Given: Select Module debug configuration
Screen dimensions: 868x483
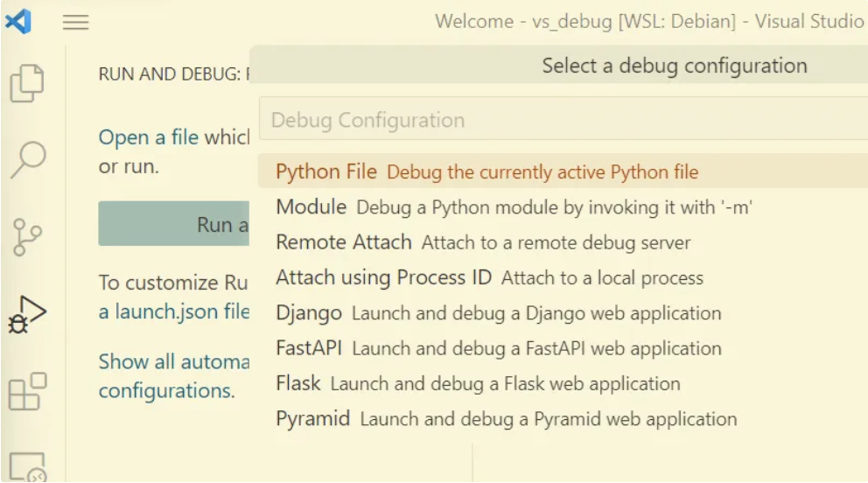Looking at the screenshot, I should point(563,206).
